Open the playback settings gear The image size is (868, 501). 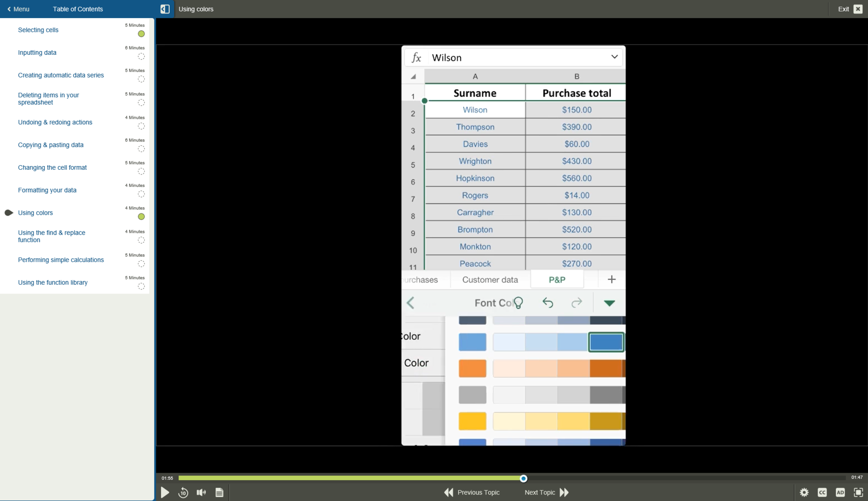coord(804,492)
